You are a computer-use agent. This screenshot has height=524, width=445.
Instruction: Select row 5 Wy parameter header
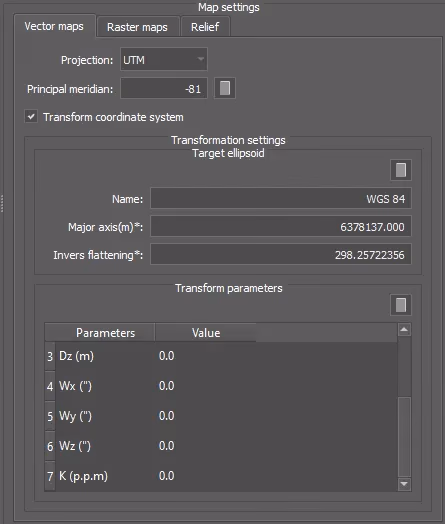pyautogui.click(x=50, y=416)
